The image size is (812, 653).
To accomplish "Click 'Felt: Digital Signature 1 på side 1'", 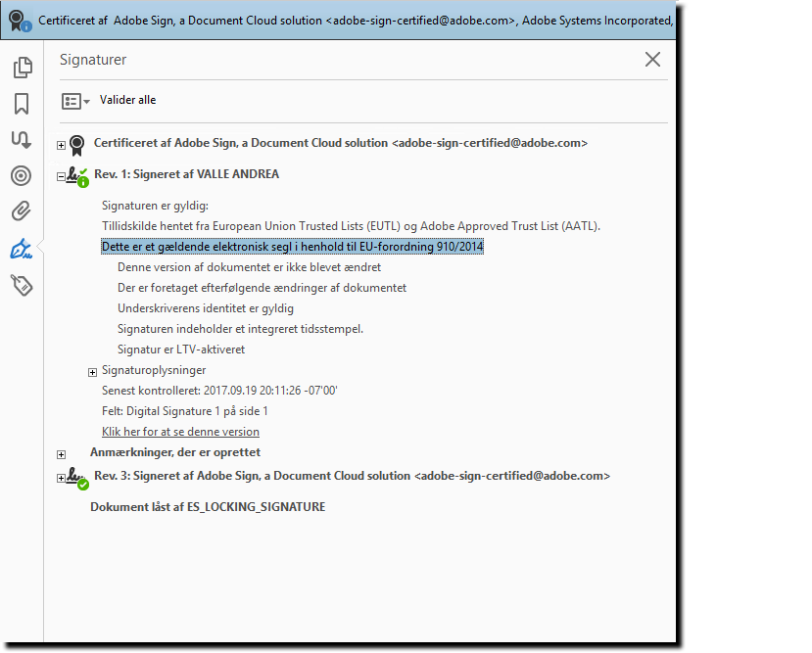I will click(184, 411).
